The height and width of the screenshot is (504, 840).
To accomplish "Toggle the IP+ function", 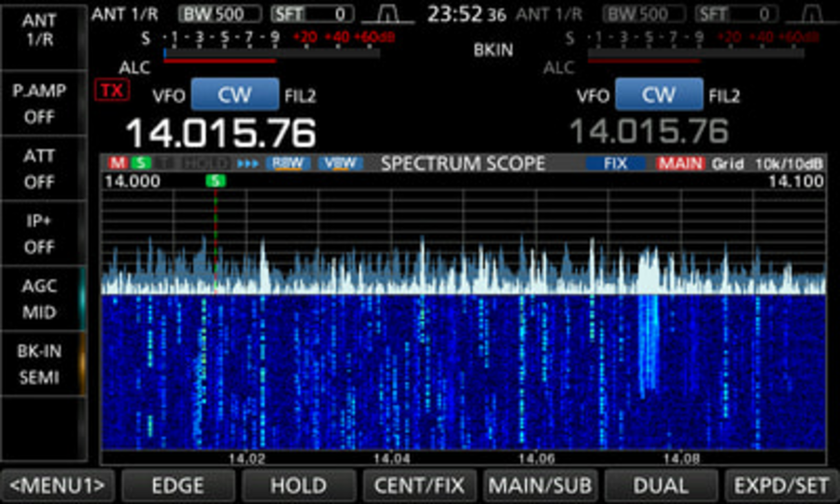I will click(x=43, y=233).
